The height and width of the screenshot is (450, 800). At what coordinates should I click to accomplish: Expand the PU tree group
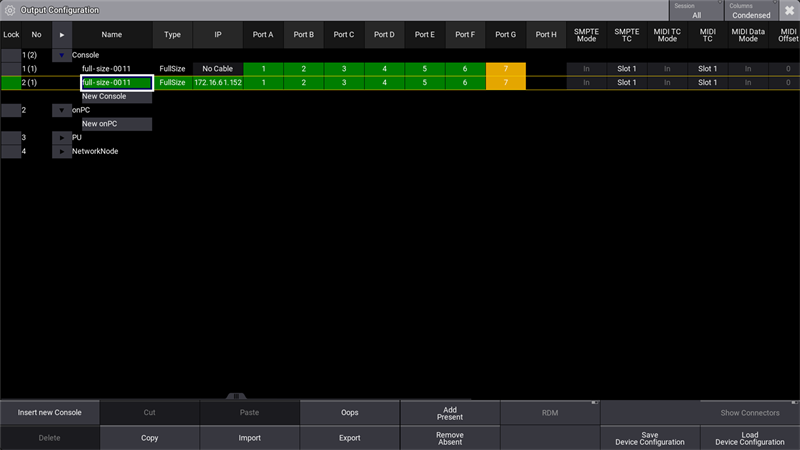[x=62, y=137]
